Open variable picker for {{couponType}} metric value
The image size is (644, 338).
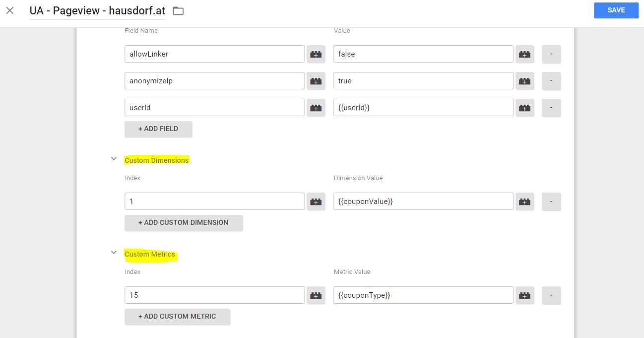524,295
